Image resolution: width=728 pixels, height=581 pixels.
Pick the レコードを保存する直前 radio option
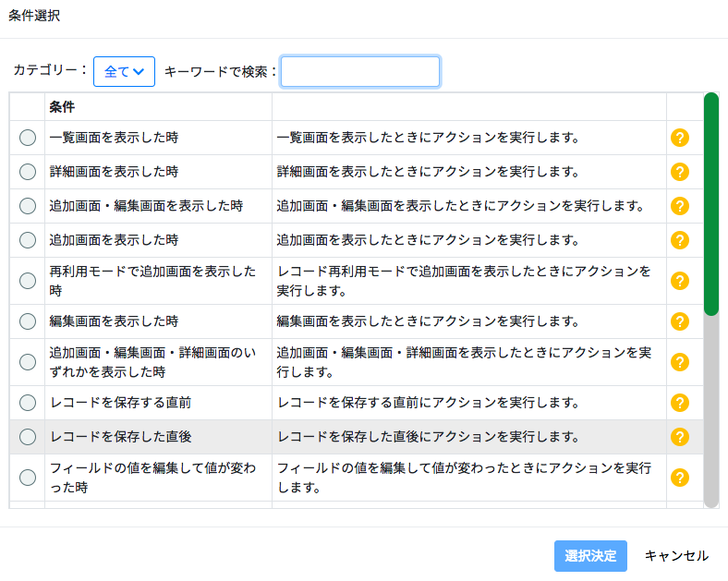click(28, 403)
